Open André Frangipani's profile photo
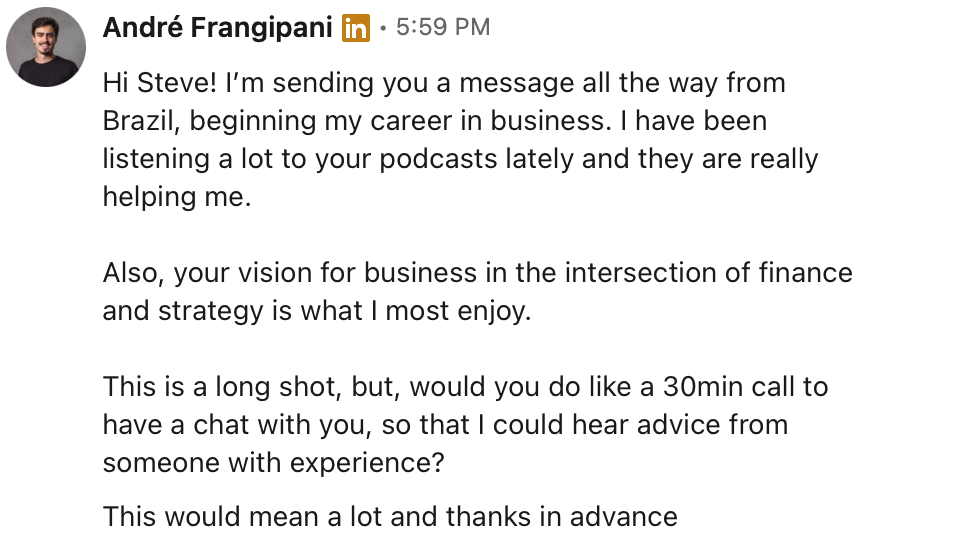 point(46,47)
